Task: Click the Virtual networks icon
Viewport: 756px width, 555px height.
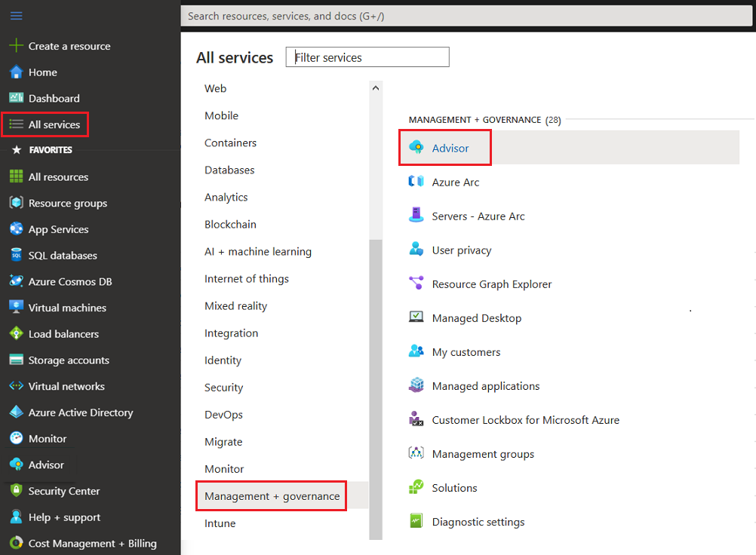Action: 16,386
